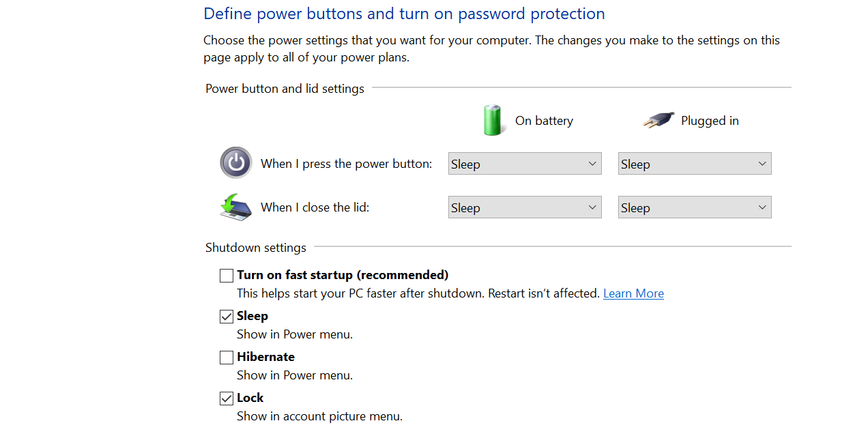Click the Plugged in column label

pos(710,121)
